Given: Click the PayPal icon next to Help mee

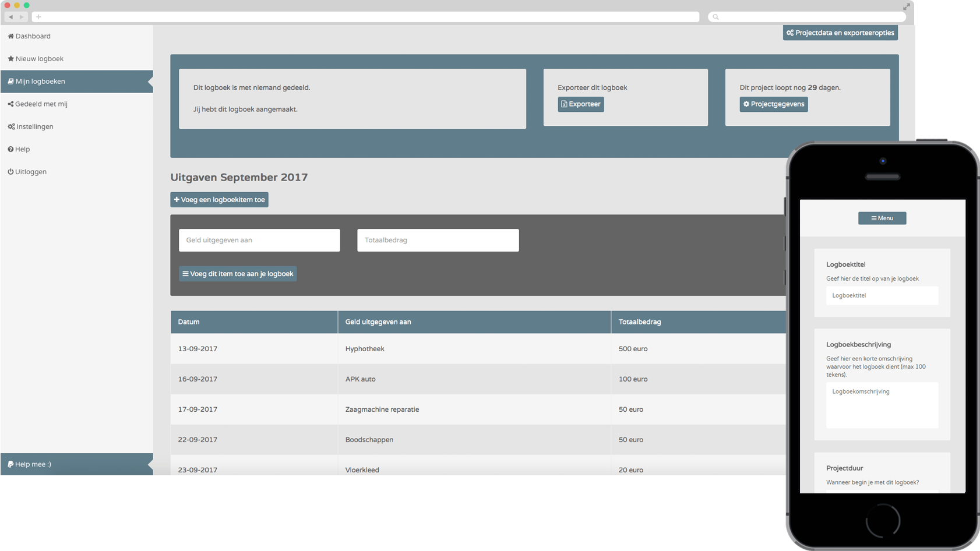Looking at the screenshot, I should tap(10, 464).
